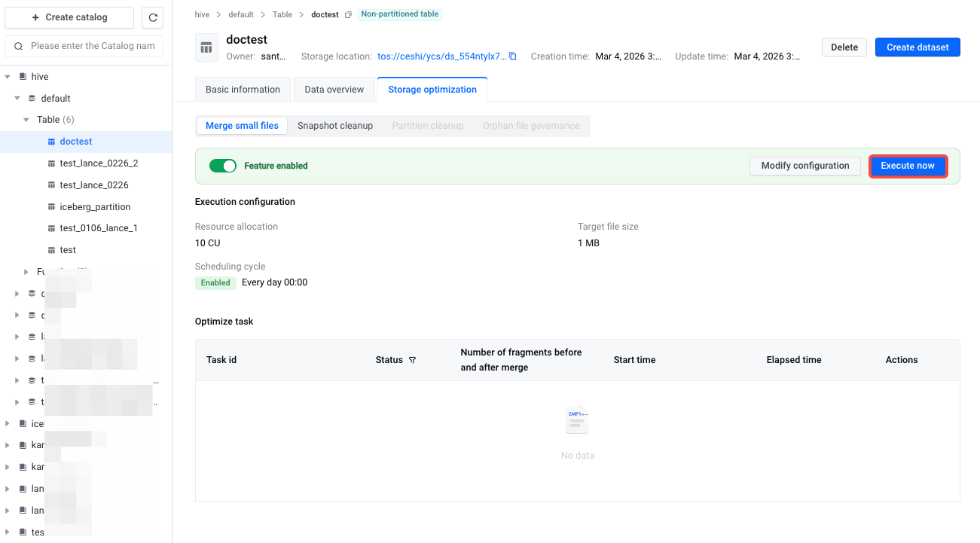Select test_lance_0226_2 table in tree
Viewport: 980px width, 543px height.
(99, 163)
